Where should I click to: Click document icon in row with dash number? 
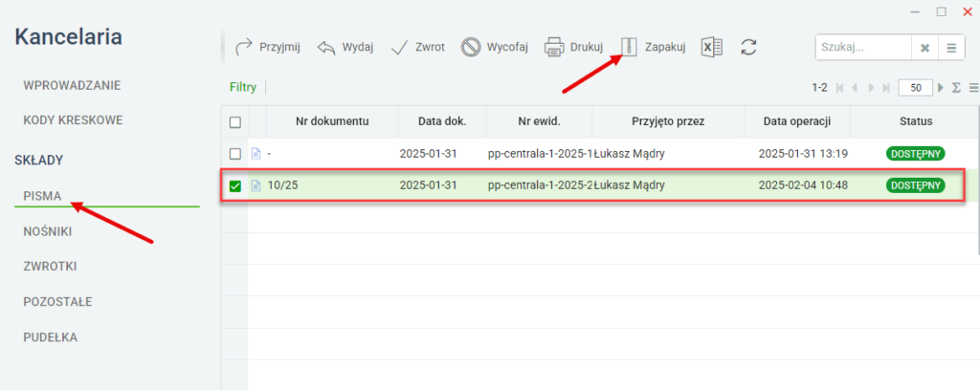pos(255,154)
